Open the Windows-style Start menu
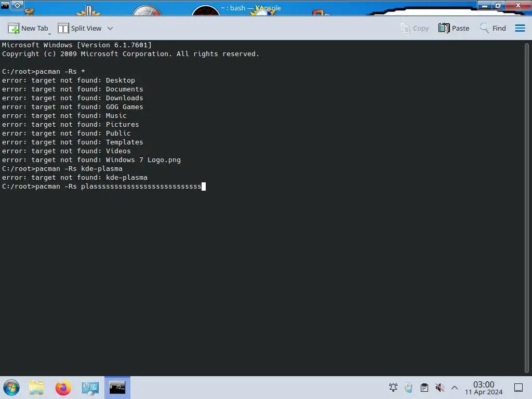The image size is (532, 399). 11,388
